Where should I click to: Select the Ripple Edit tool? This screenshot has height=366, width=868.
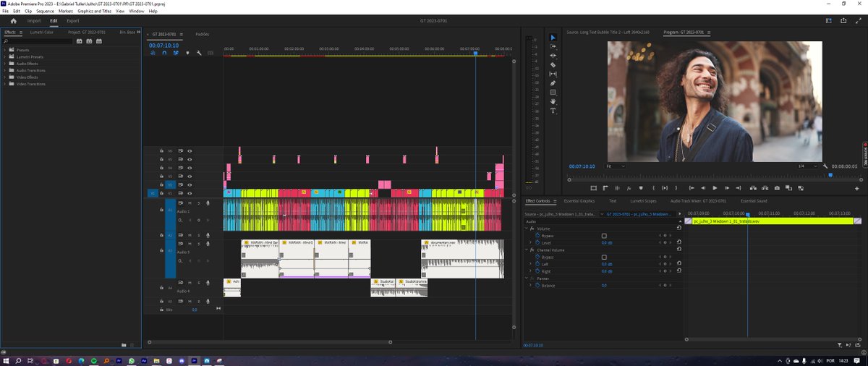[553, 56]
